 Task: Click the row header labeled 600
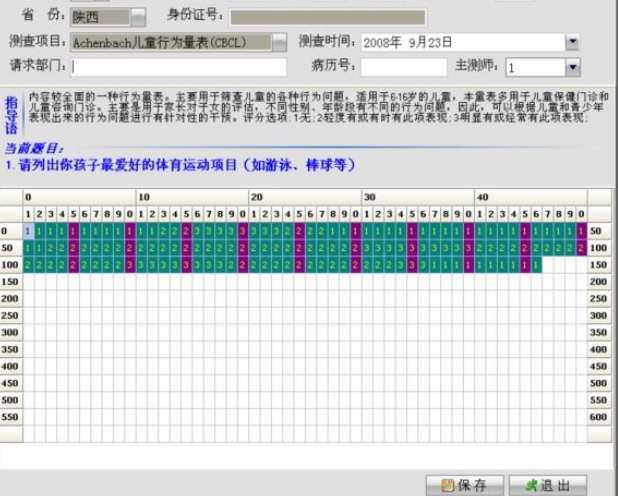(x=600, y=417)
